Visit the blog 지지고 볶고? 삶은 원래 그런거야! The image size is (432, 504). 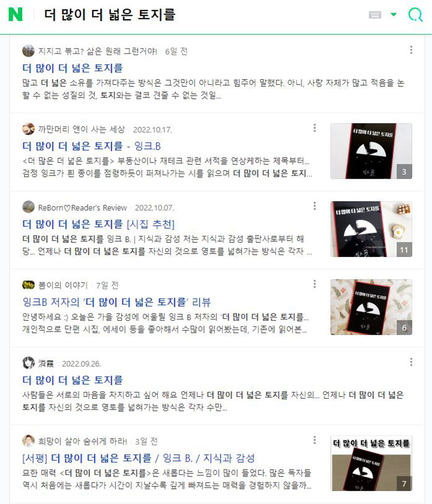[x=97, y=51]
